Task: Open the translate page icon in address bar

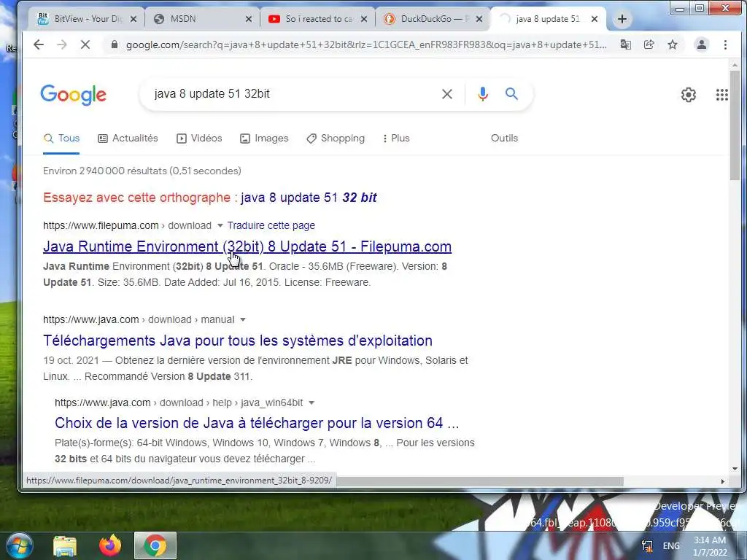Action: 625,44
